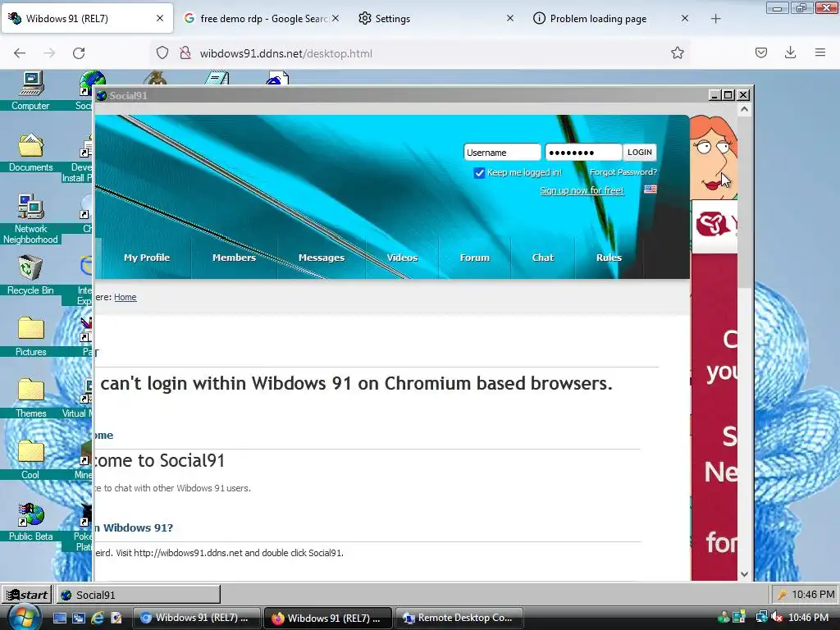Click the password input field

(x=583, y=152)
